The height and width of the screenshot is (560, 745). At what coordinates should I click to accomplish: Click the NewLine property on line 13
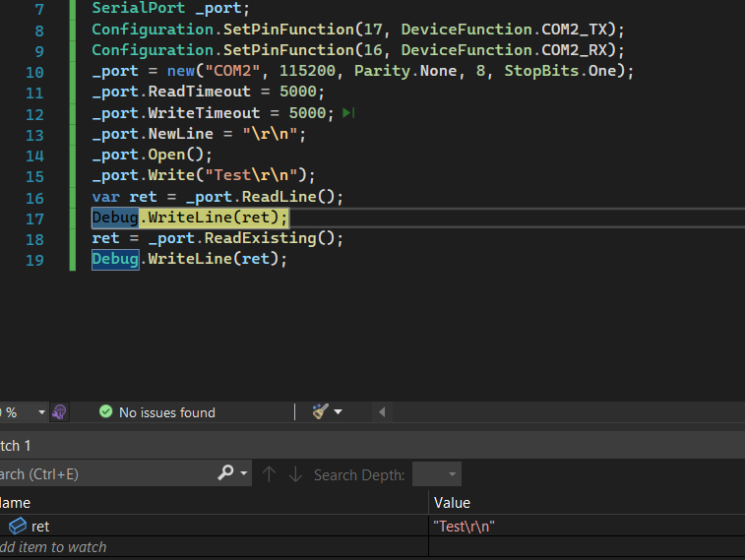[x=180, y=134]
